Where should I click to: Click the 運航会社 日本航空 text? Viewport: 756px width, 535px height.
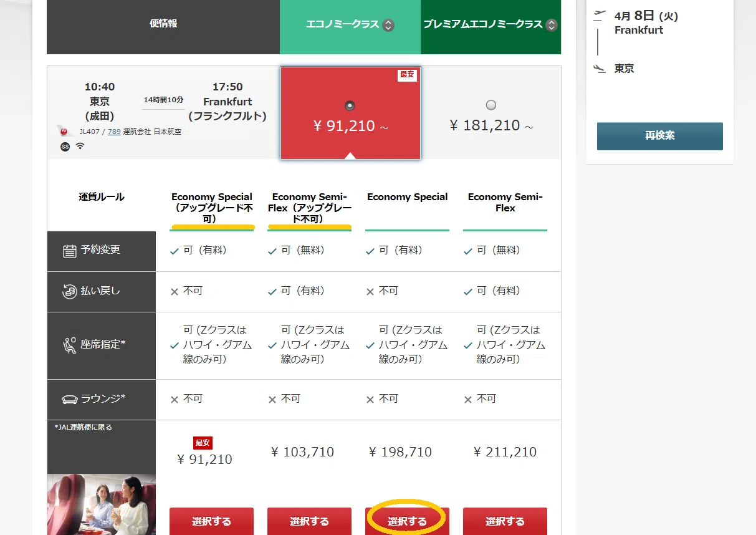click(x=153, y=132)
